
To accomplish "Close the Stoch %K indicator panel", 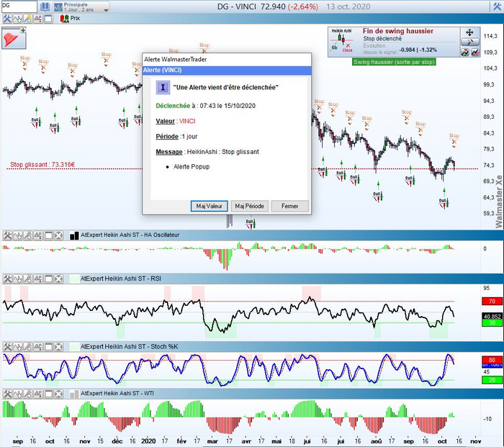I will [x=58, y=347].
